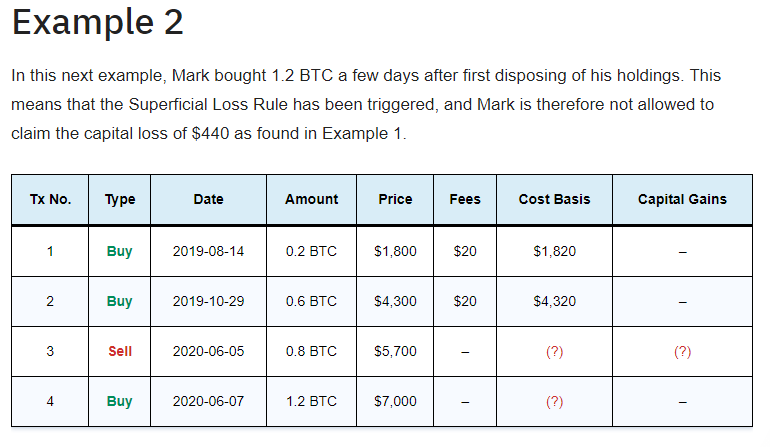
Task: Select the Type column header
Action: pos(120,199)
